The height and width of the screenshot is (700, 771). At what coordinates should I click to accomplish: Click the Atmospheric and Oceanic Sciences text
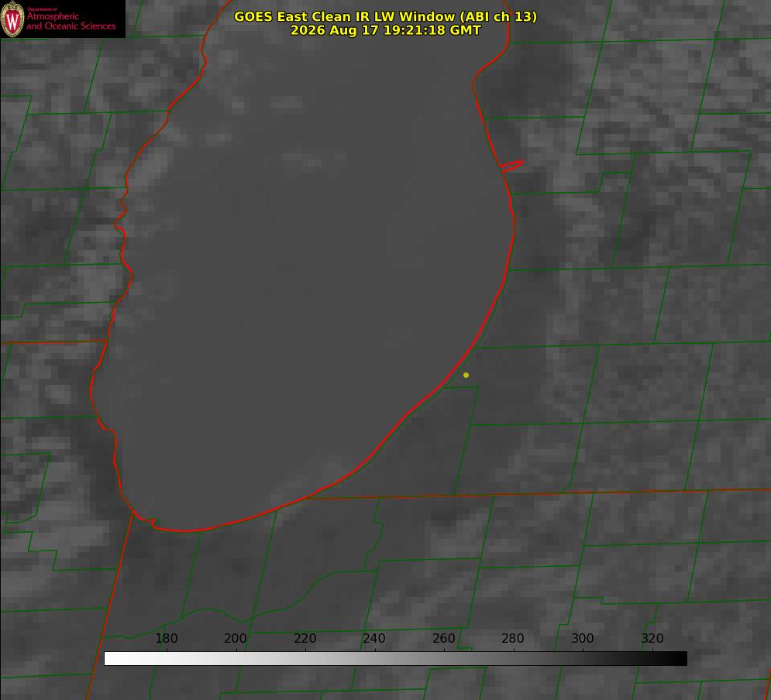pos(71,21)
